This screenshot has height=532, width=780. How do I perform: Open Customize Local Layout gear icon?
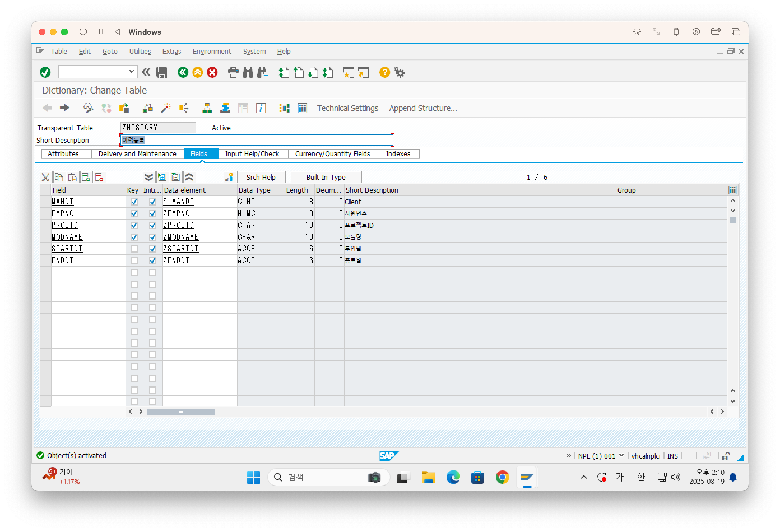[x=400, y=72]
